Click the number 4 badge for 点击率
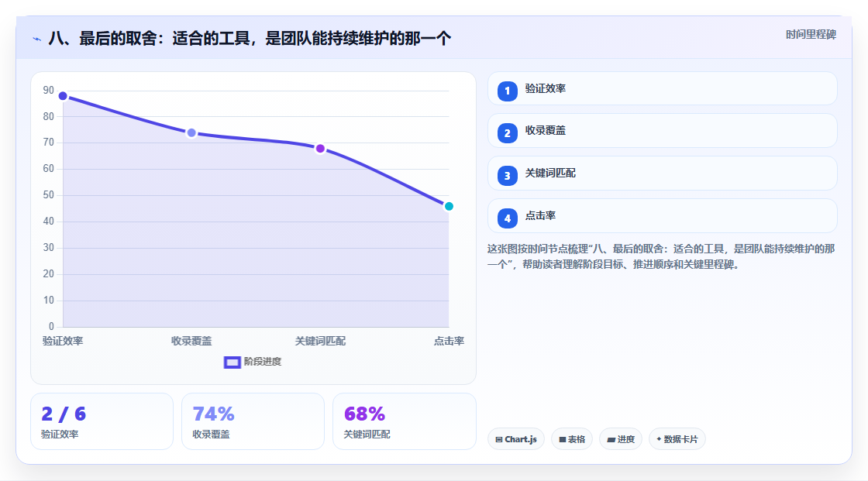The height and width of the screenshot is (481, 868). coord(507,218)
